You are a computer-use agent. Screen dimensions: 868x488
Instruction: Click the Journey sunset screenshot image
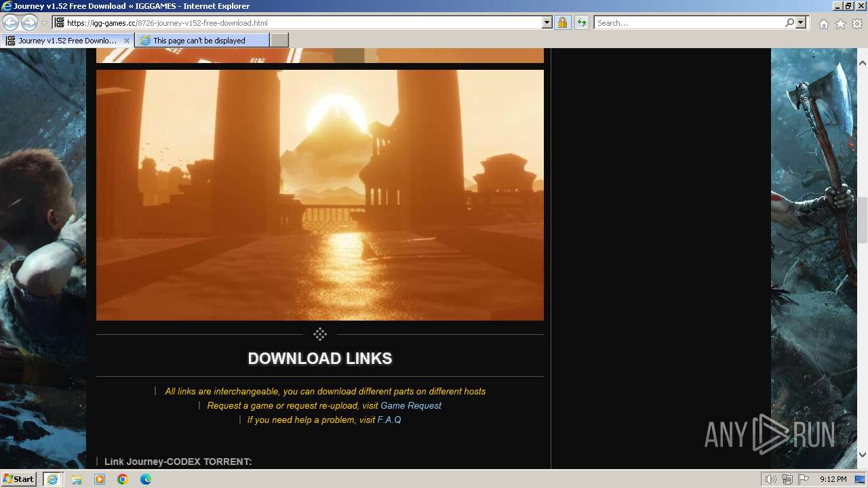click(x=320, y=195)
